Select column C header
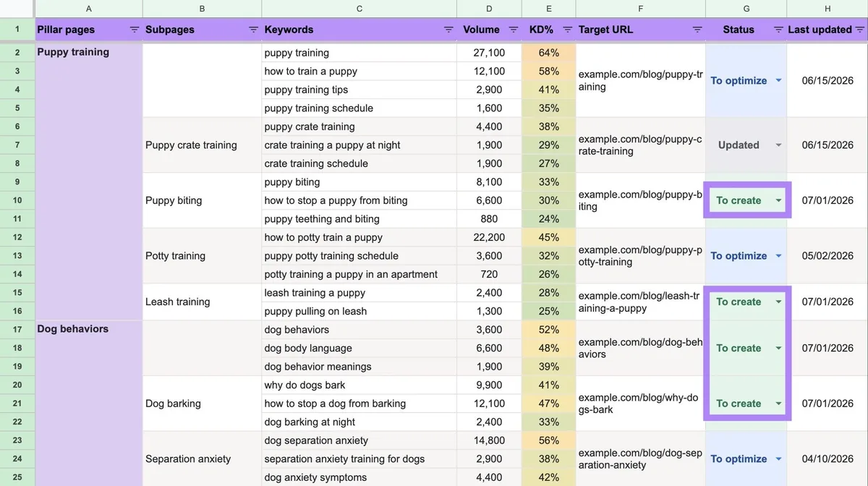This screenshot has height=486, width=868. 359,9
